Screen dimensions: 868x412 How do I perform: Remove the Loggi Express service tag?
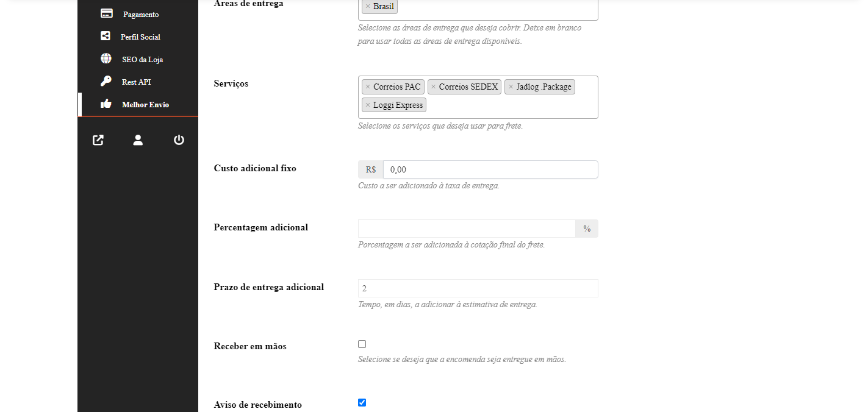(368, 105)
